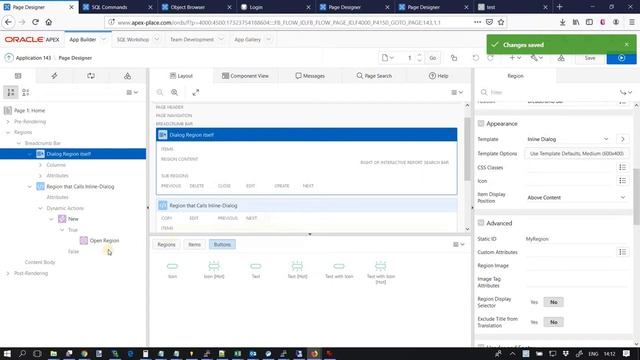Set Exclude Title from Translation to Yes
640x360 pixels.
coord(534,322)
